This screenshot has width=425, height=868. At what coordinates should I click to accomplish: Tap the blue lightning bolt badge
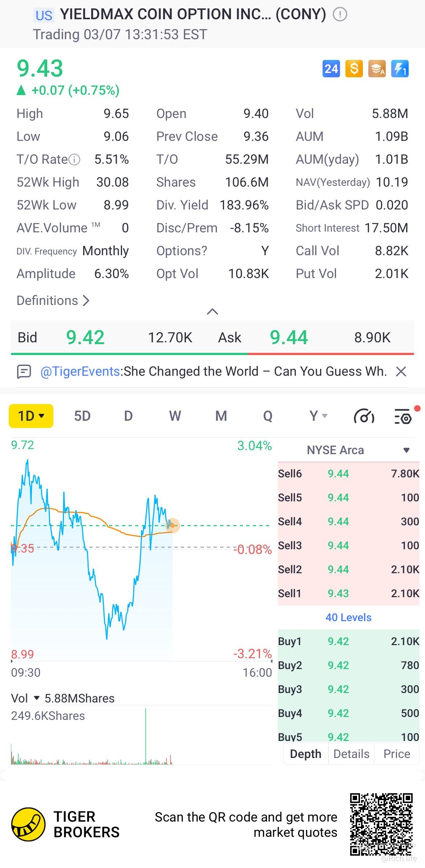pos(400,69)
